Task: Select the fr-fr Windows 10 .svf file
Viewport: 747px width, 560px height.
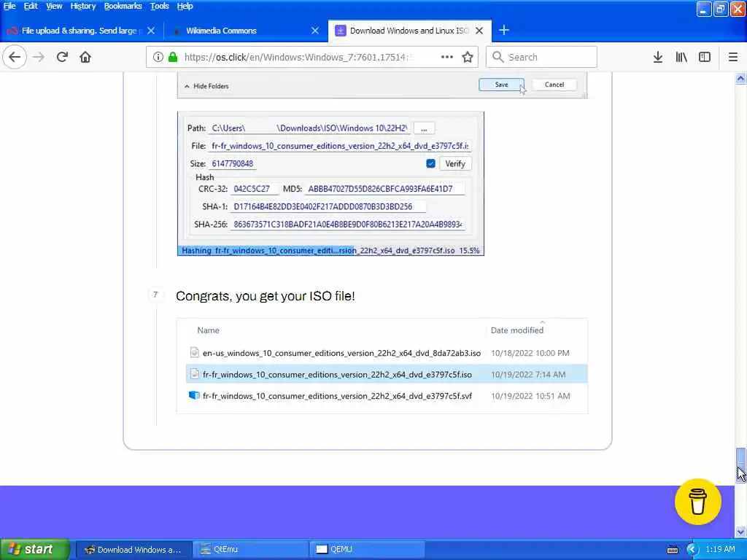Action: click(387, 396)
